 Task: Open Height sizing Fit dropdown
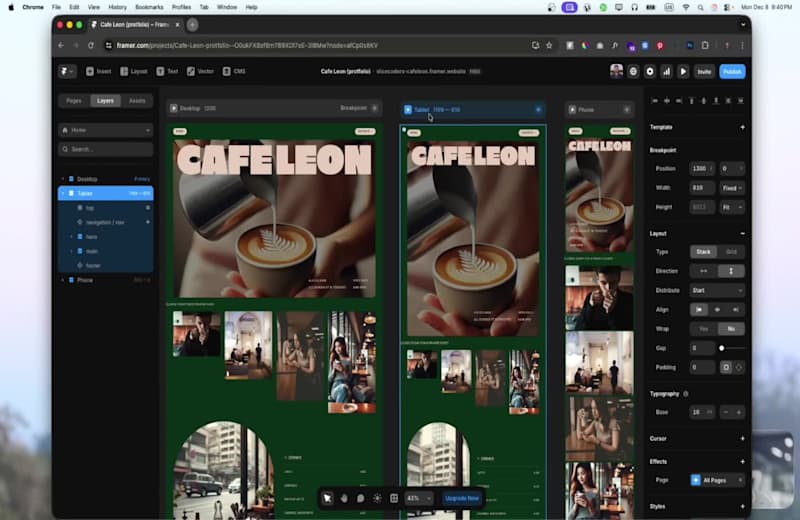(x=732, y=207)
